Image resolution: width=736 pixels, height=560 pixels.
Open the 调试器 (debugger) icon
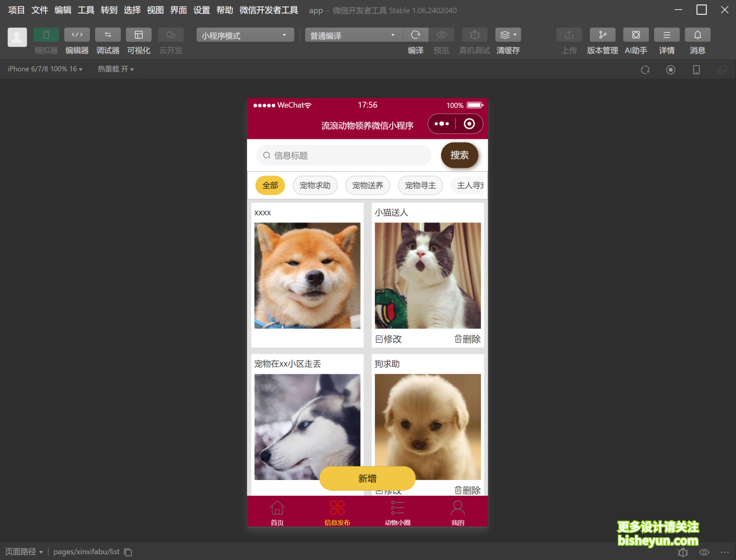[x=108, y=35]
